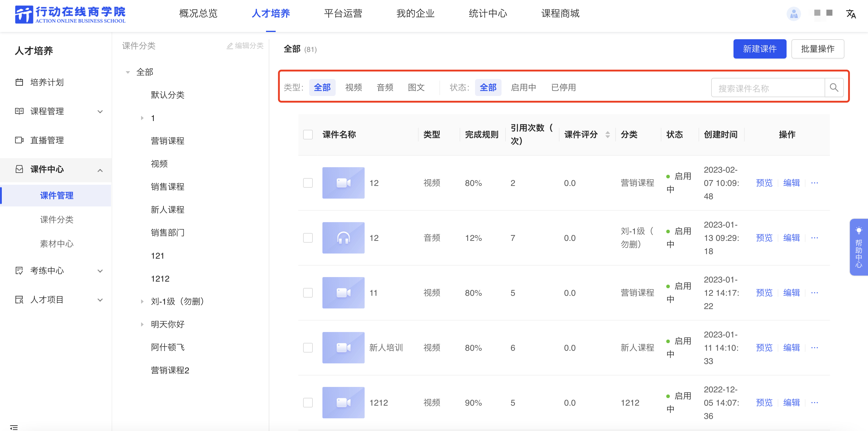Click the 编辑分类 pencil icon
The height and width of the screenshot is (431, 868).
click(x=230, y=46)
